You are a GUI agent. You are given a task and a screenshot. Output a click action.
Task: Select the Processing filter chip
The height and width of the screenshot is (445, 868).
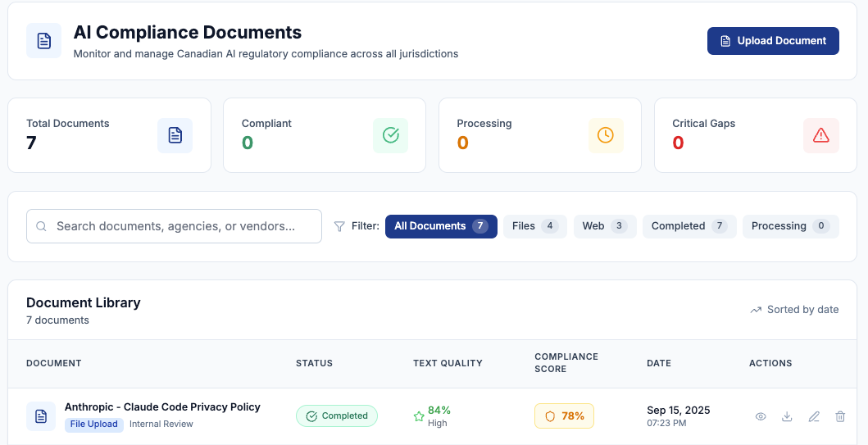coord(790,226)
